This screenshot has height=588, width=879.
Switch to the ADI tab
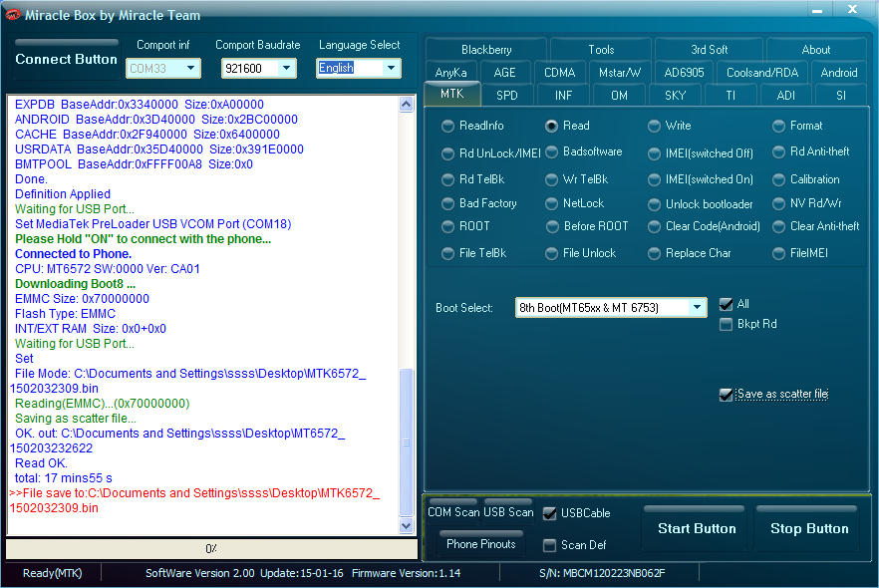(785, 96)
